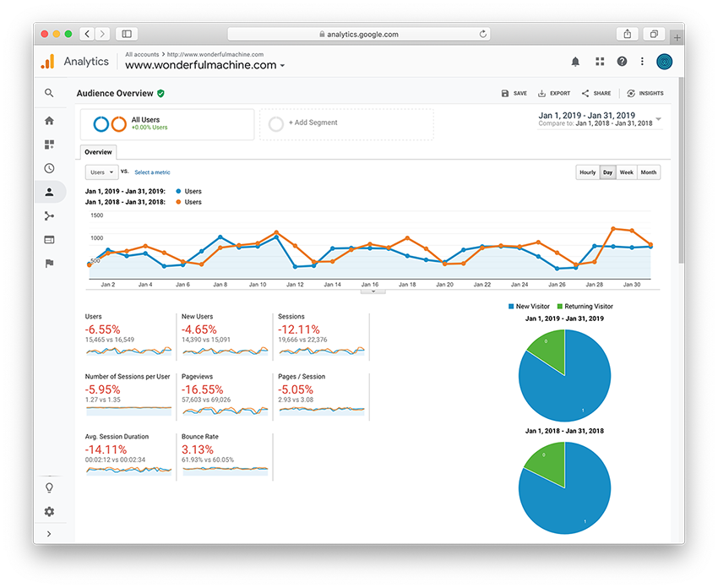718x588 pixels.
Task: Click the Pageviews -16.55% card
Action: click(x=225, y=396)
